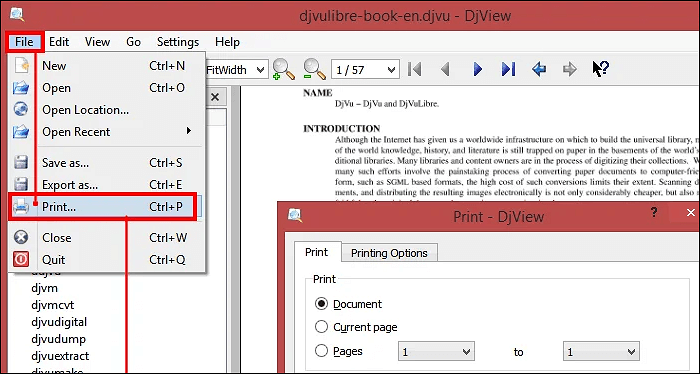700x374 pixels.
Task: Choose Export as... menu entry
Action: (x=107, y=184)
